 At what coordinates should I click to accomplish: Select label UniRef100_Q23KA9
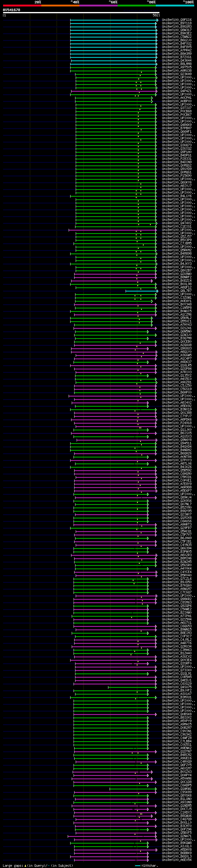[177, 74]
